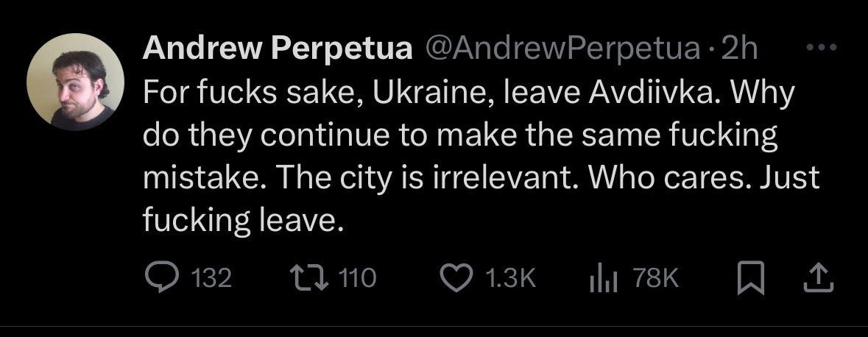Click the 2h timestamp
Viewport: 868px width, 337px height.
click(739, 49)
